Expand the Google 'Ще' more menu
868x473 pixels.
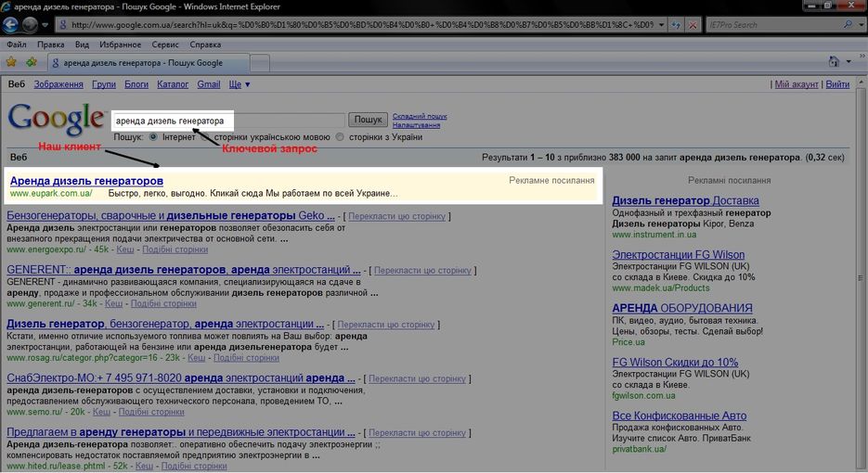(x=240, y=84)
